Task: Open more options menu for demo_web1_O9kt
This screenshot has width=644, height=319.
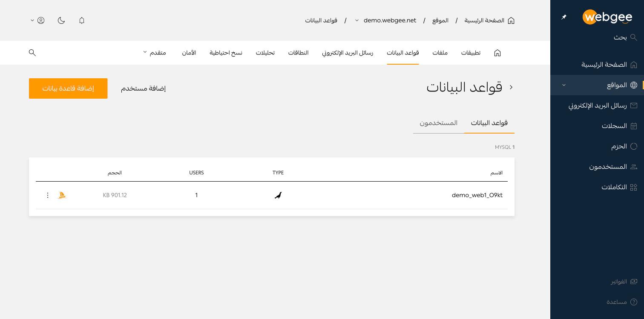Action: pos(48,195)
